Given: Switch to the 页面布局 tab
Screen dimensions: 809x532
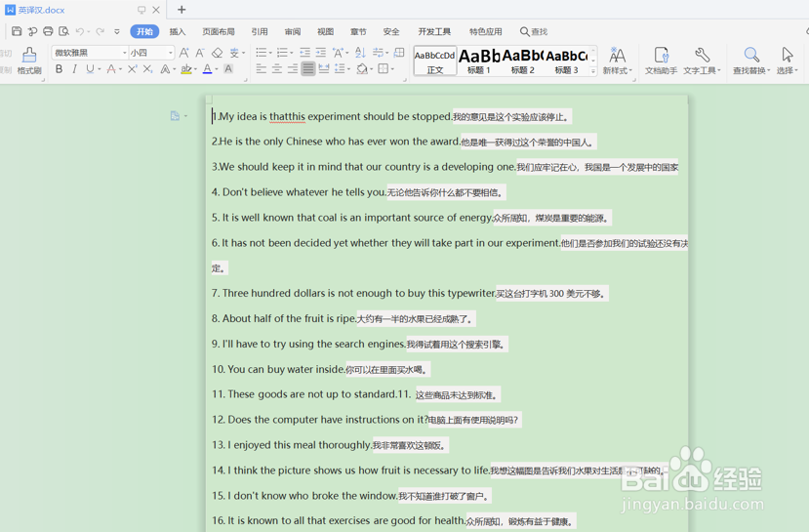Looking at the screenshot, I should tap(219, 32).
